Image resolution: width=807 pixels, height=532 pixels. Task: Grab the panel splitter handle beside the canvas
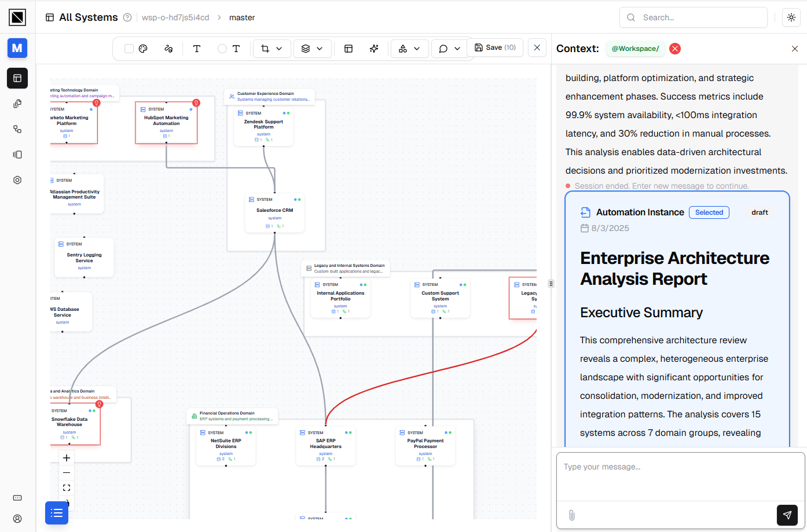pos(551,284)
